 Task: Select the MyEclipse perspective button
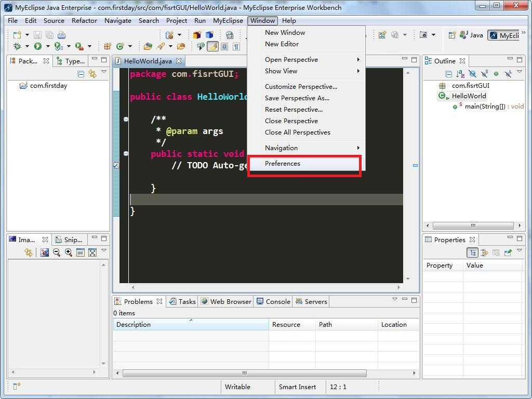point(504,35)
